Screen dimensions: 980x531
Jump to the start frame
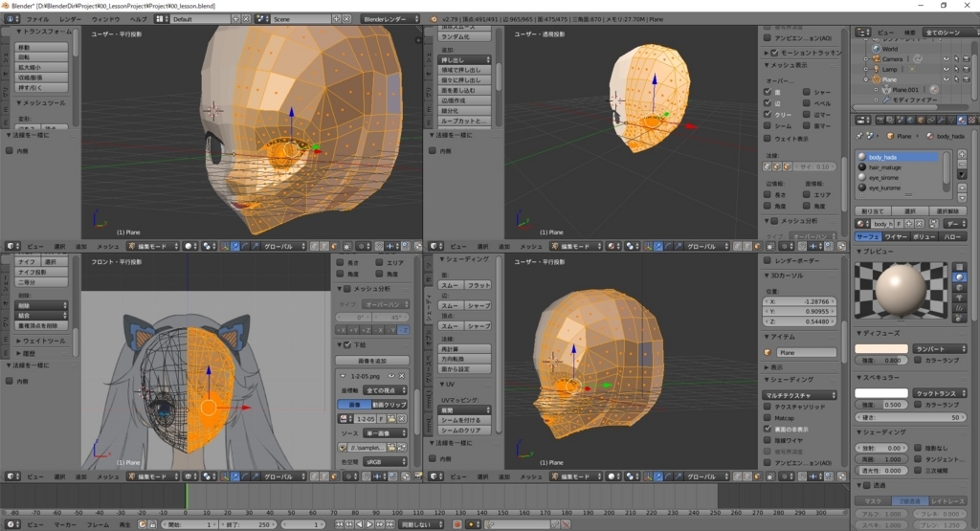tap(339, 524)
